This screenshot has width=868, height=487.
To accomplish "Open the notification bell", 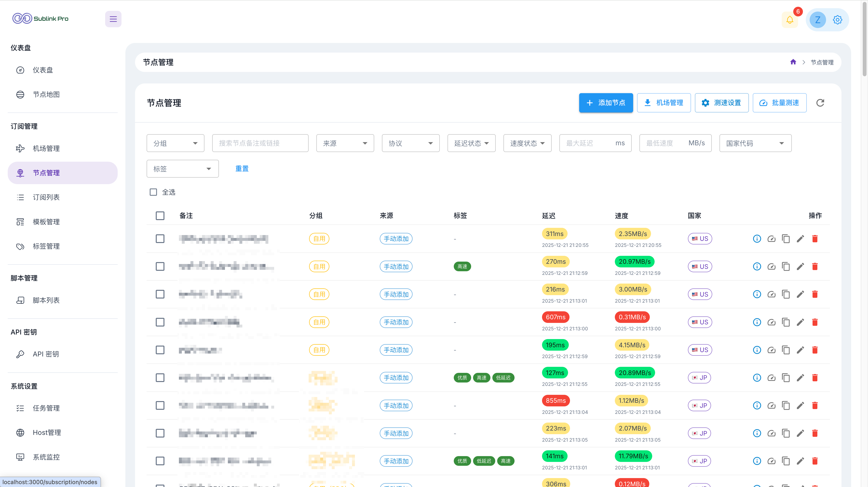I will point(789,20).
